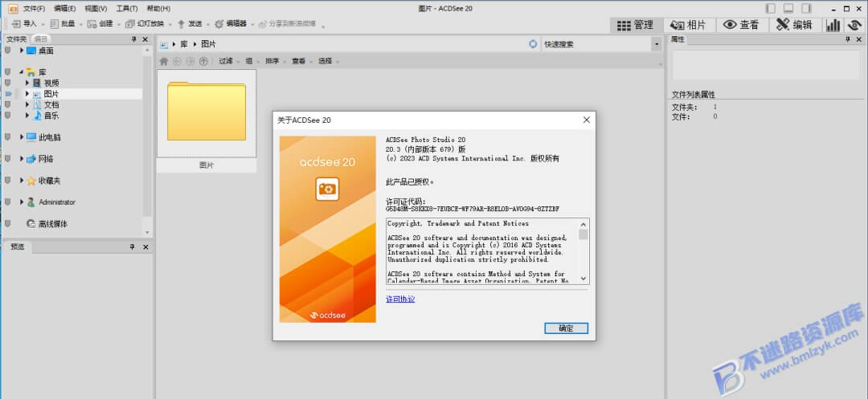Open the 工具(T) menu
Viewport: 868px width, 399px height.
(127, 8)
